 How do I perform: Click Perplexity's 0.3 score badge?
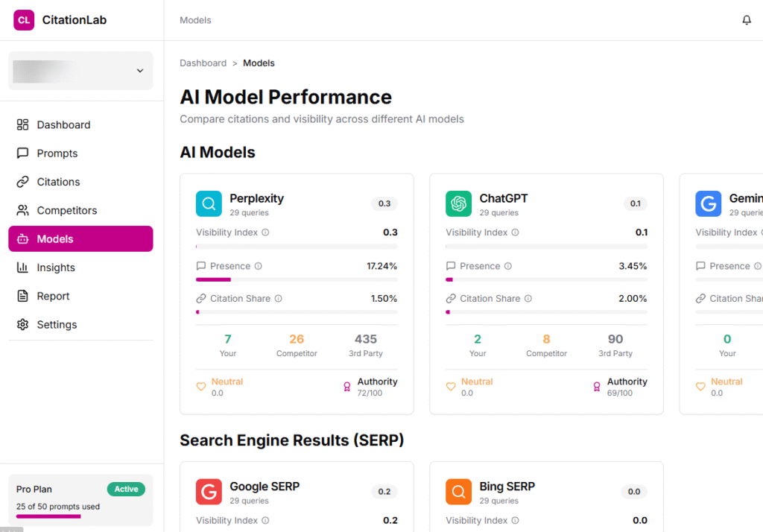pos(384,203)
